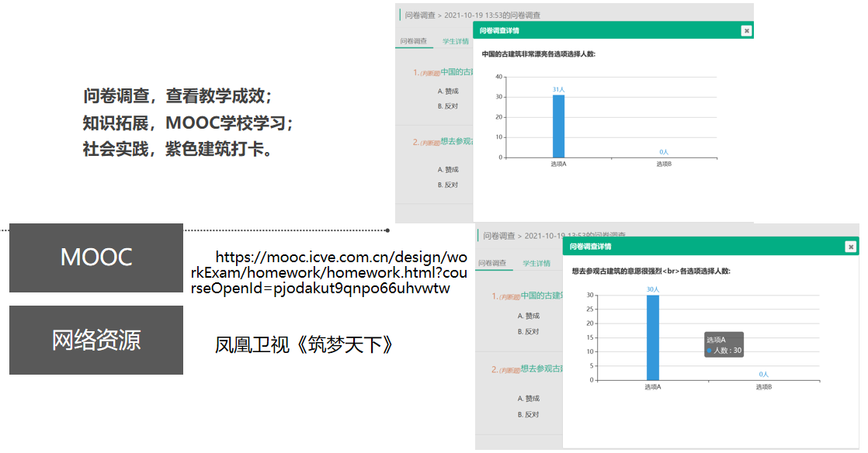Choose B. 反对 under question 2, bottom survey panel
Image resolution: width=868 pixels, height=453 pixels.
[529, 415]
